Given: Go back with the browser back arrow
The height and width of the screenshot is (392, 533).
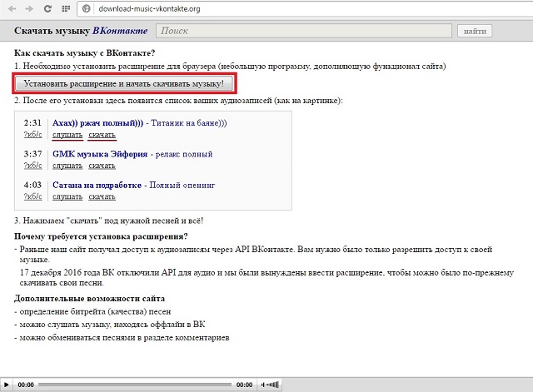Looking at the screenshot, I should (12, 8).
